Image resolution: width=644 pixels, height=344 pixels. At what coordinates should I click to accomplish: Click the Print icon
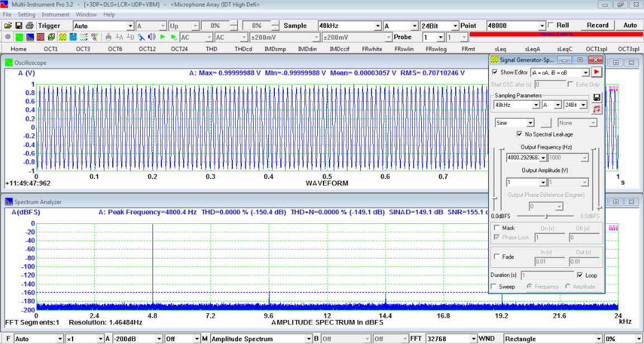pos(29,26)
